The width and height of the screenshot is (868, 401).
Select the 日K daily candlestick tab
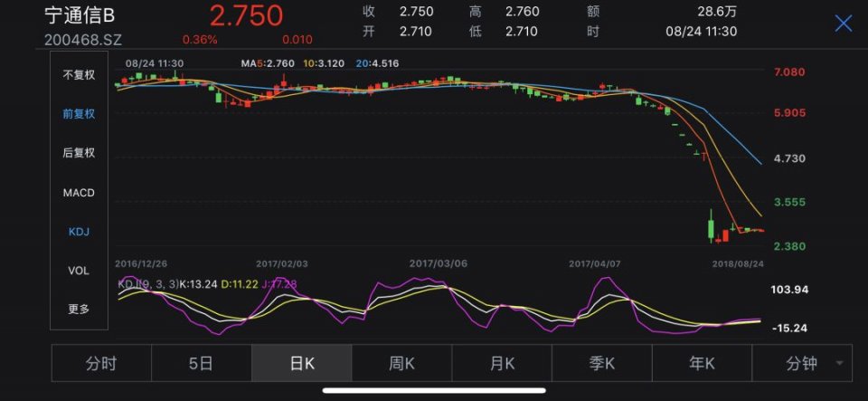(x=301, y=364)
